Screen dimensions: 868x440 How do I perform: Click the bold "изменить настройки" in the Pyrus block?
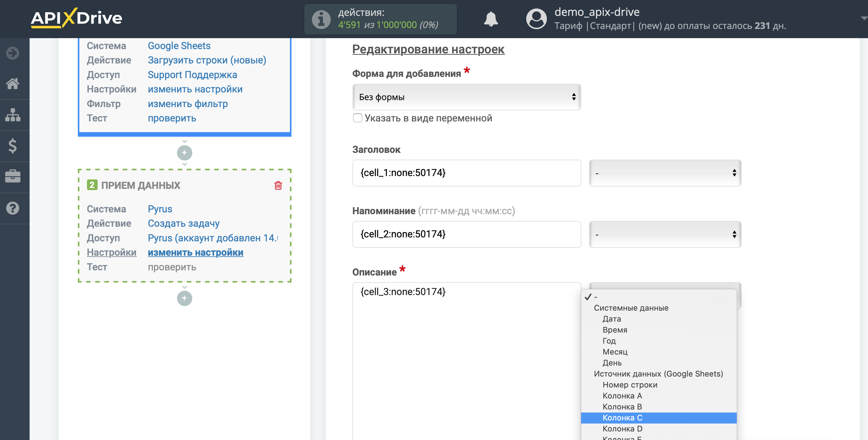pyautogui.click(x=195, y=252)
